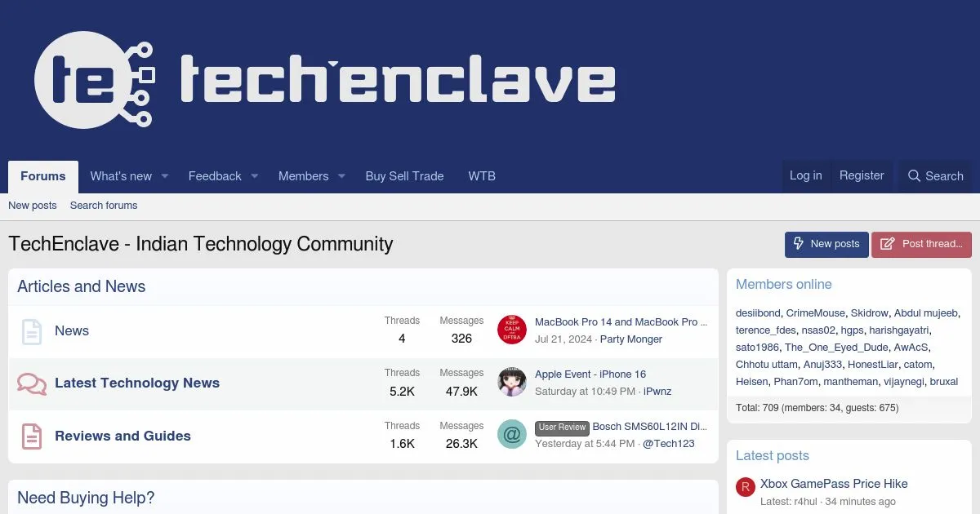
Task: Click the Jul 21, 2024 post date
Action: tap(563, 339)
